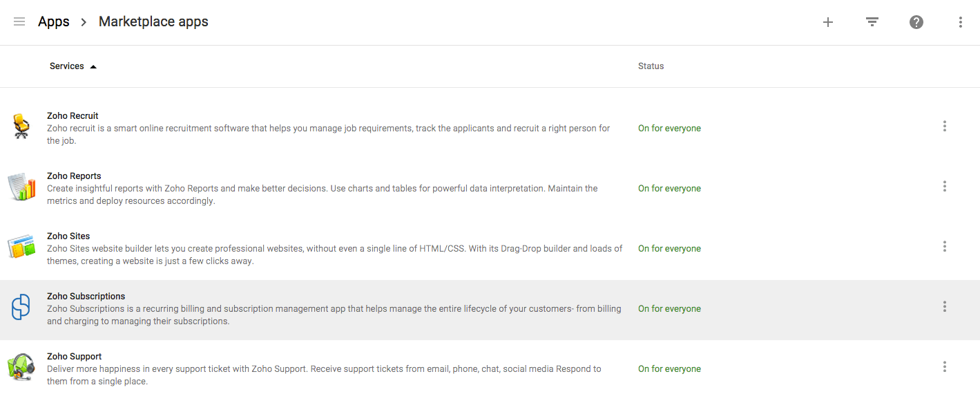Click the Zoho Reports app icon
The image size is (980, 401).
click(x=21, y=187)
